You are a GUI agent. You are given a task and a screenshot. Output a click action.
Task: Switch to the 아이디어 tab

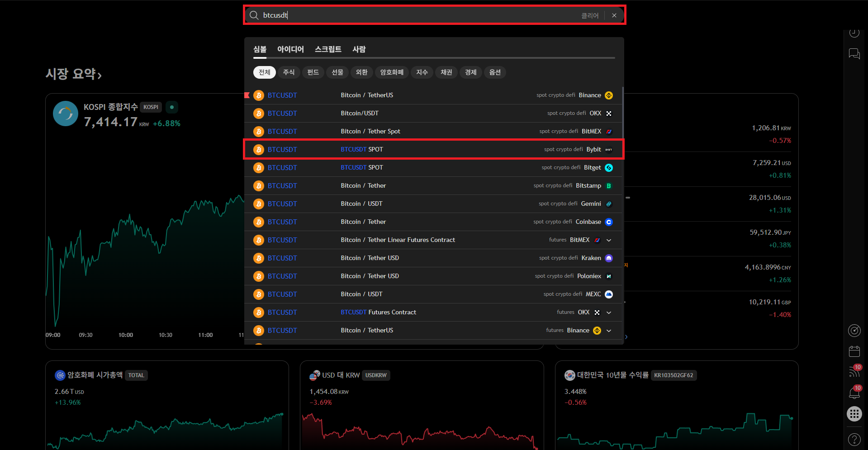click(290, 49)
